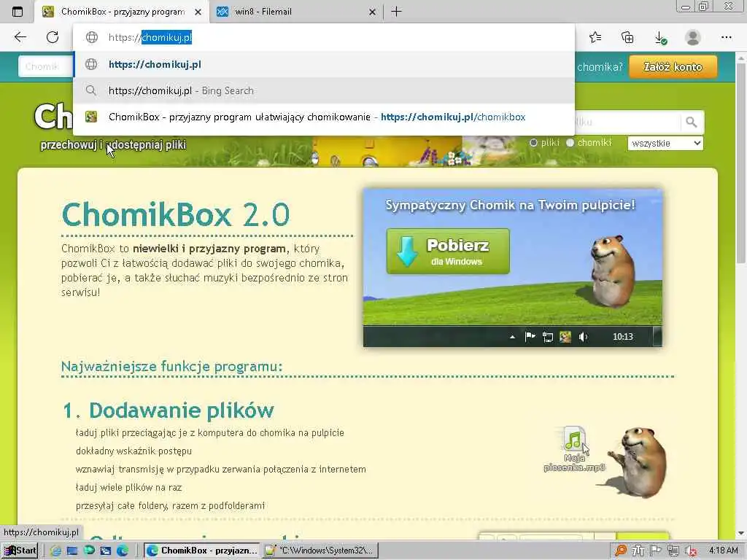Click the Moja piosenka.mp3 file icon
This screenshot has height=560, width=747.
pos(574,438)
